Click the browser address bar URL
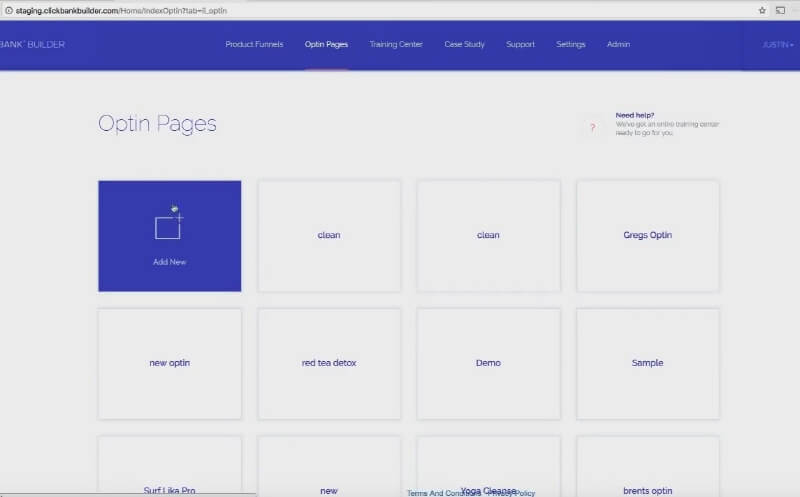This screenshot has height=497, width=800. [x=121, y=11]
